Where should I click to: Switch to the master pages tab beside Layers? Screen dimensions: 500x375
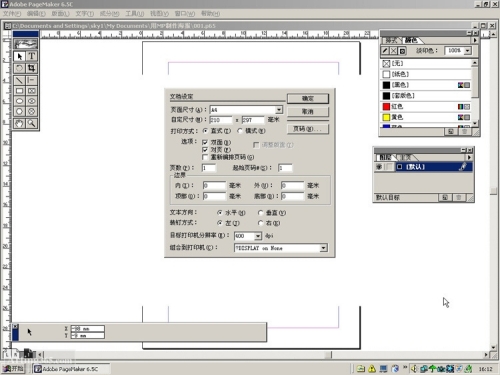tap(407, 157)
